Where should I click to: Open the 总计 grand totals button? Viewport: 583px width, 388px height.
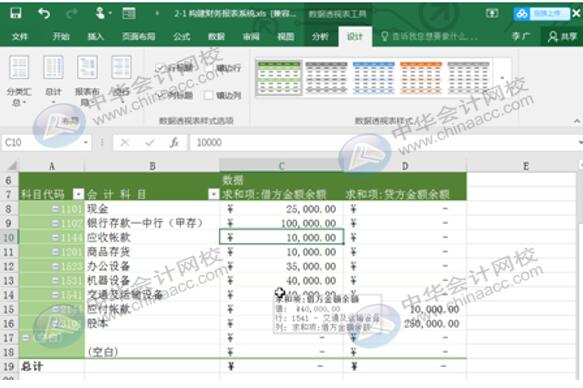pyautogui.click(x=53, y=80)
